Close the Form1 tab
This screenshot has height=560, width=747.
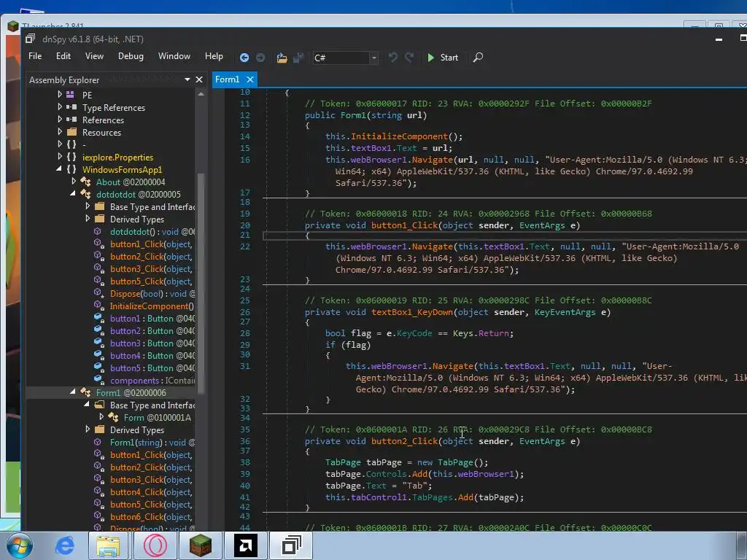(250, 79)
